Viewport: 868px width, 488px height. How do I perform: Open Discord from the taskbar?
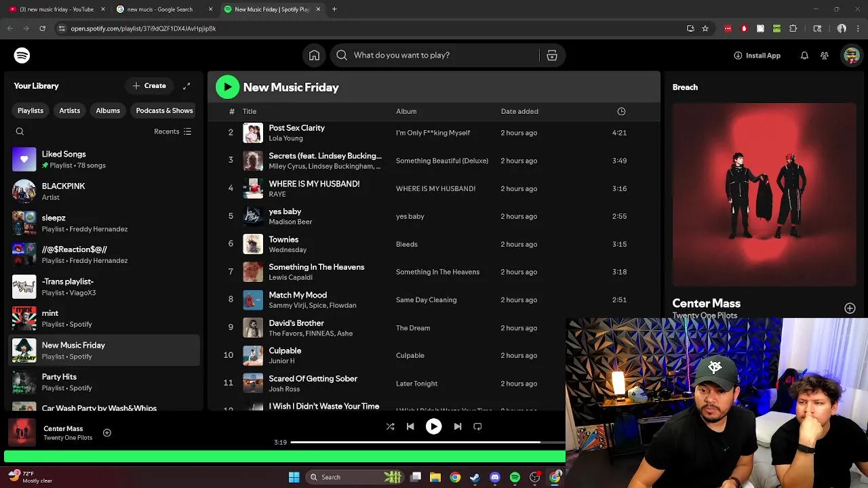coord(495,477)
